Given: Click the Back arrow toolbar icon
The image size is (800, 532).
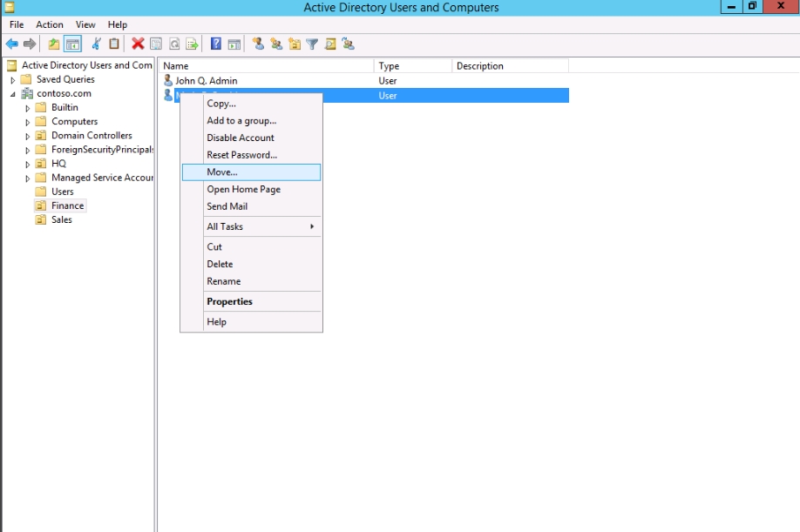Looking at the screenshot, I should (x=12, y=44).
